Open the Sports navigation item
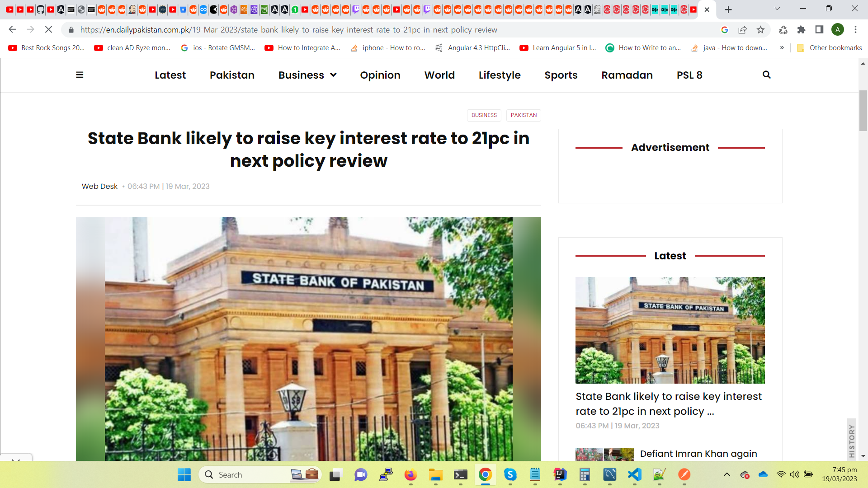868x488 pixels. click(561, 75)
